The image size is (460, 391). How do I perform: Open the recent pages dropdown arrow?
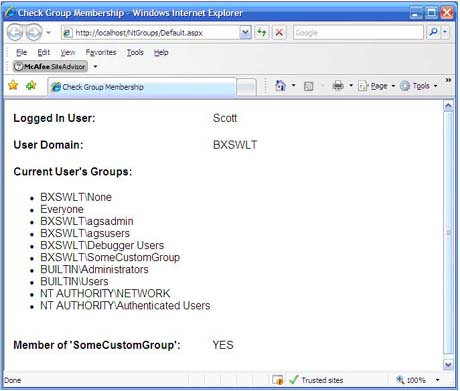49,33
